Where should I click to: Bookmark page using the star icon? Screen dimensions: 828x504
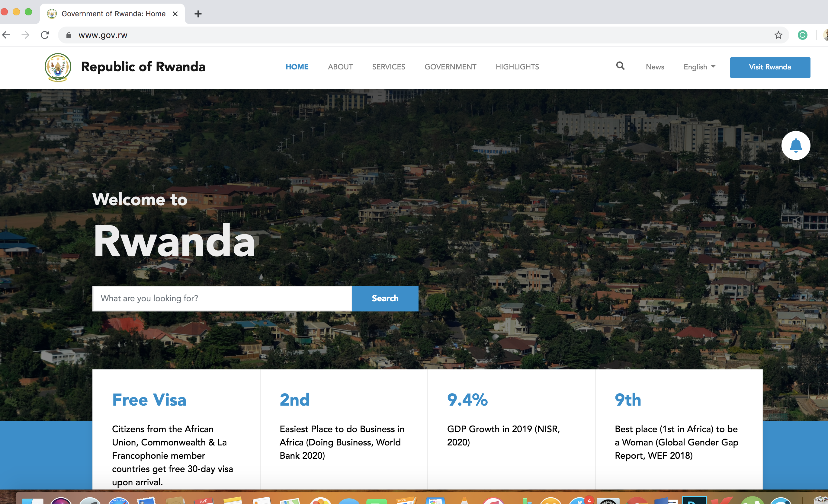(x=778, y=35)
